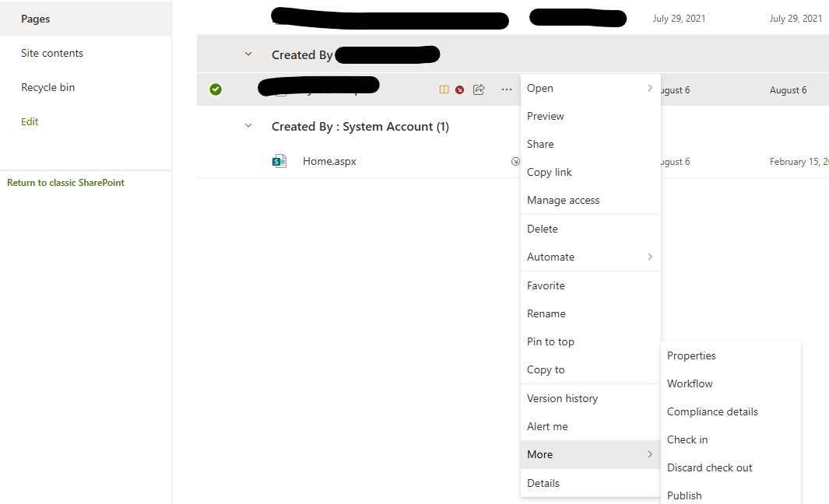This screenshot has height=504, width=829.
Task: Deselect the page using the green checkmark
Action: point(216,89)
